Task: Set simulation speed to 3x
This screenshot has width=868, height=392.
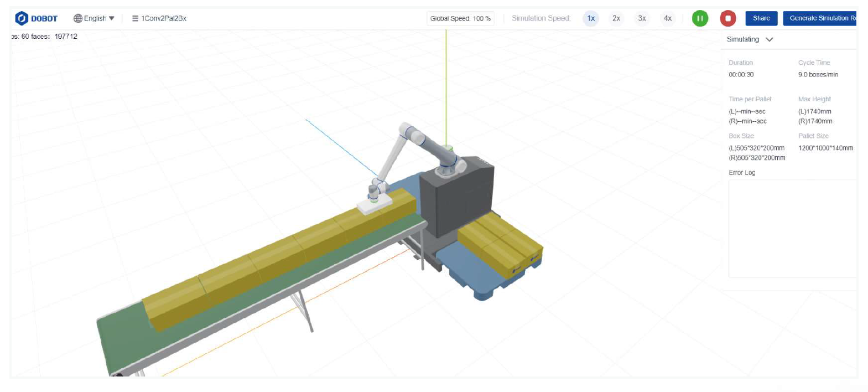Action: [642, 18]
